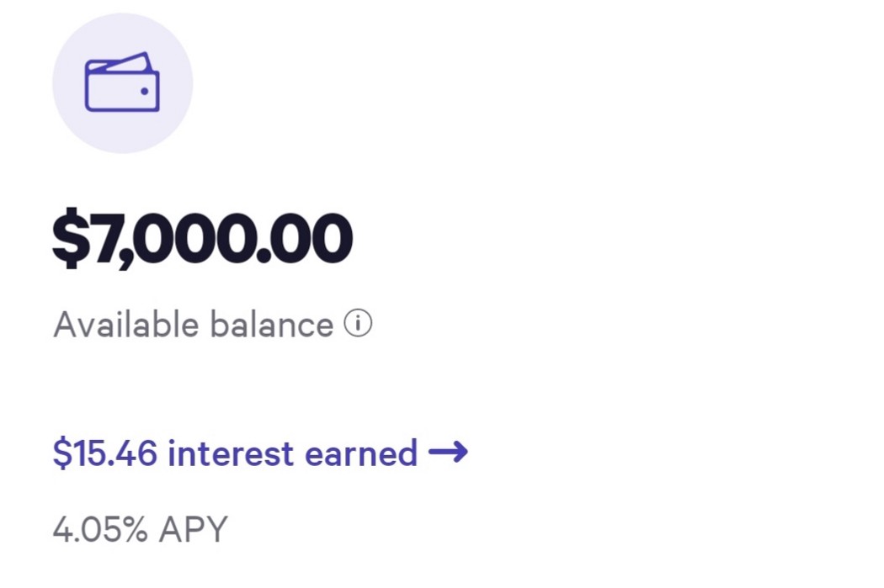Click the wallet clasp dot
The width and height of the screenshot is (884, 588).
pyautogui.click(x=145, y=90)
